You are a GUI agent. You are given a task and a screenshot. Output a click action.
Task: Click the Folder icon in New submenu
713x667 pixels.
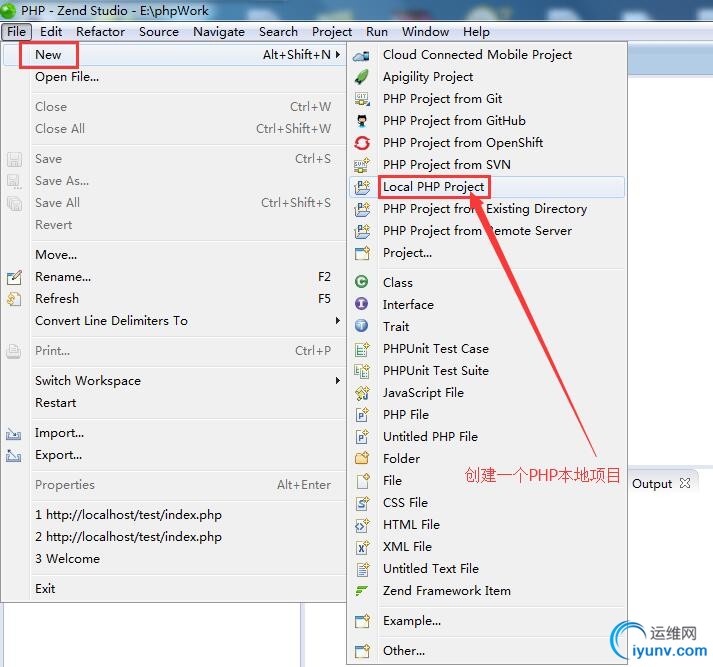click(x=362, y=458)
